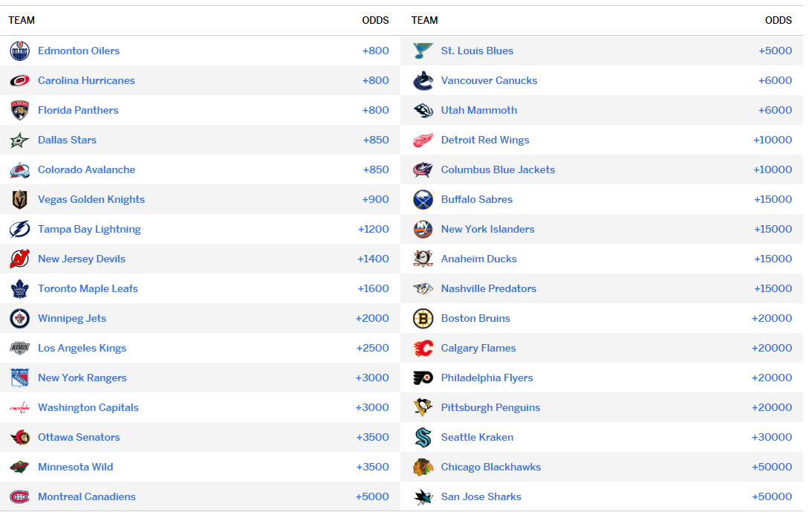
Task: Select the Vegas Golden Knights +900 odds
Action: pos(375,199)
